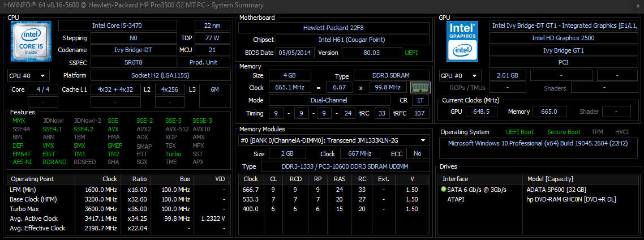Click the green memory module icon button
644x240 pixels.
[420, 88]
